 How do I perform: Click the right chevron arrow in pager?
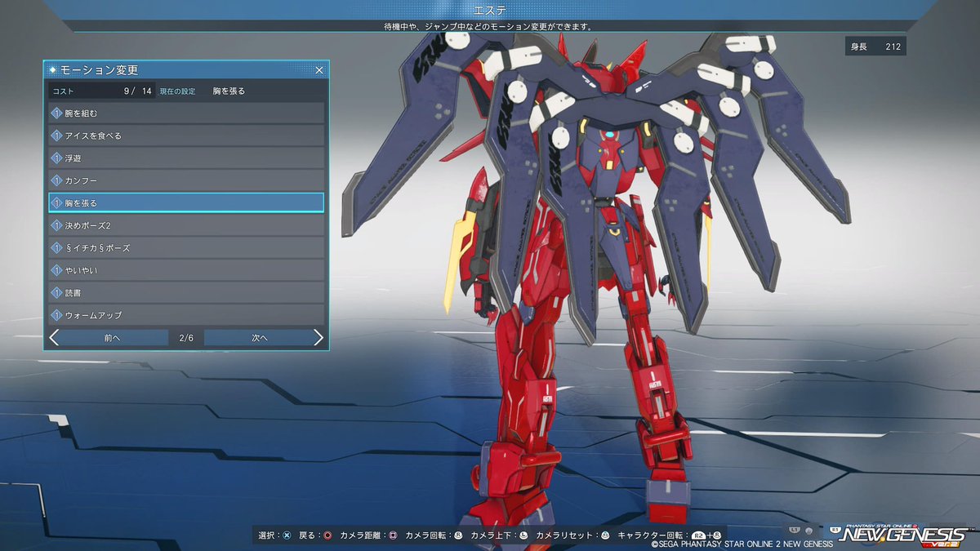[x=318, y=338]
